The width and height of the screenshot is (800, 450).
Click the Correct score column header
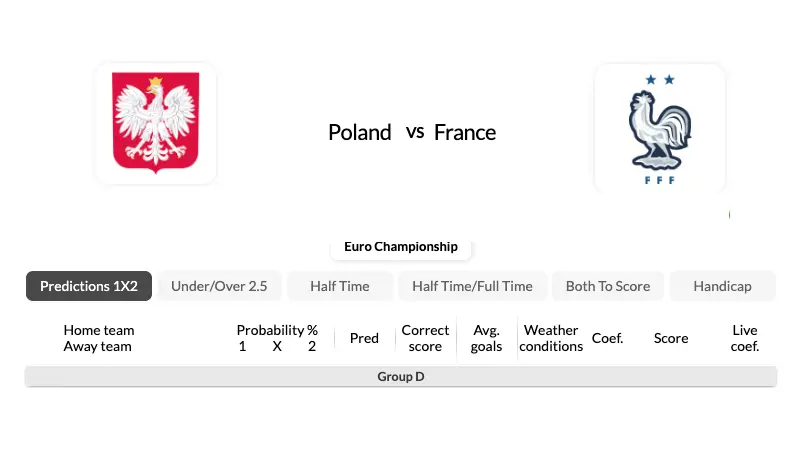[425, 338]
